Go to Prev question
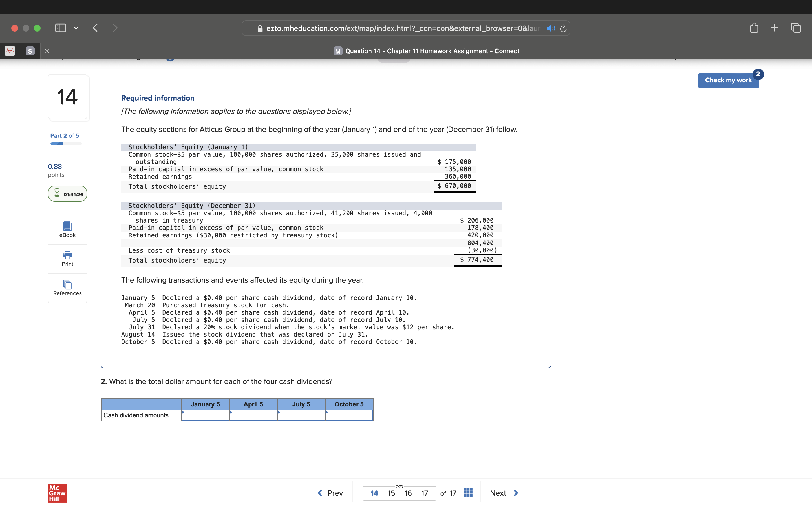The width and height of the screenshot is (812, 507). click(330, 493)
